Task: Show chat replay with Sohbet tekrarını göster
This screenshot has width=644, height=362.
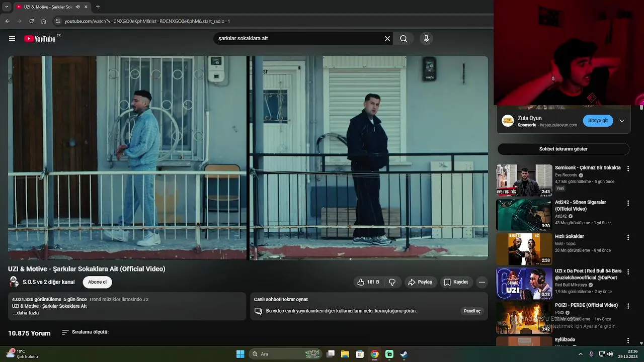Action: point(563,149)
